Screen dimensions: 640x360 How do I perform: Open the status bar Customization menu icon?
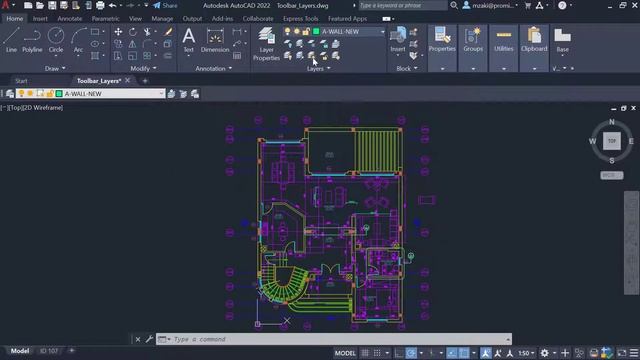(x=634, y=353)
